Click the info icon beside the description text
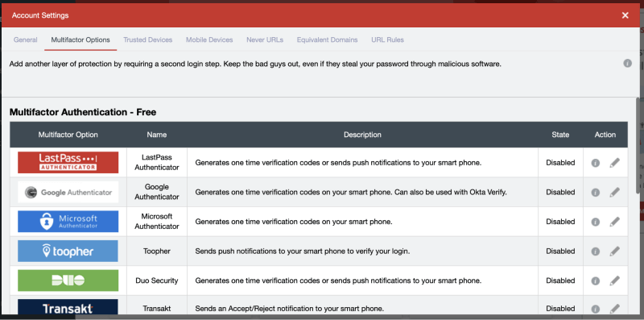The image size is (644, 320). click(x=627, y=64)
